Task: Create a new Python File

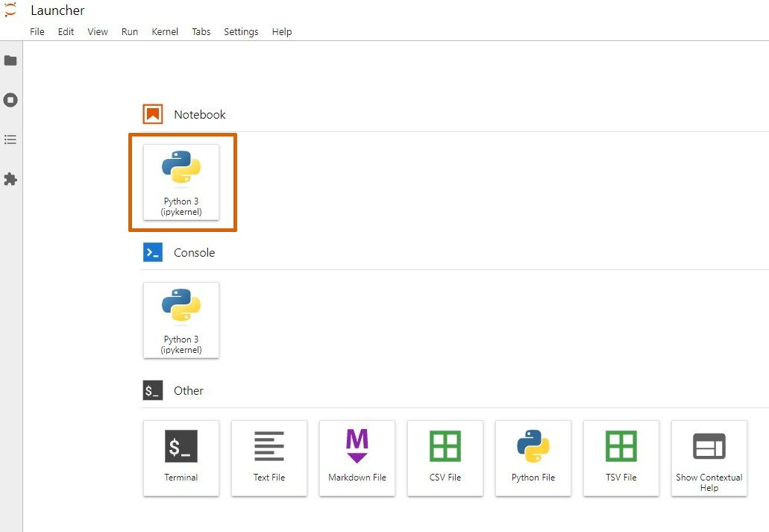Action: tap(533, 458)
